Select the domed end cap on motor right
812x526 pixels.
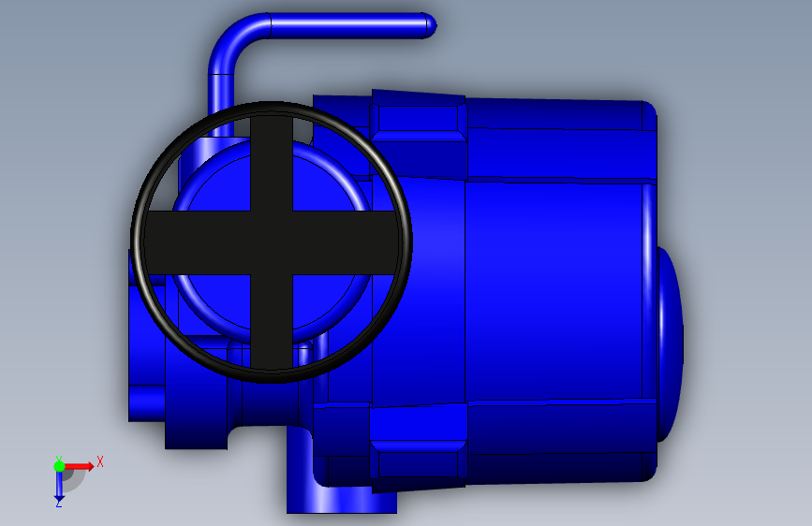(670, 344)
